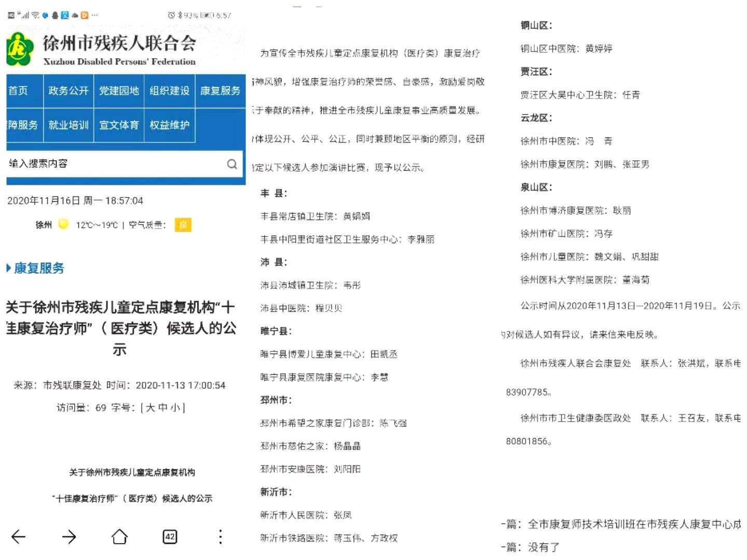Tap the line 徐州市中医院:冯 青
Image resolution: width=747 pixels, height=560 pixels.
tap(566, 141)
